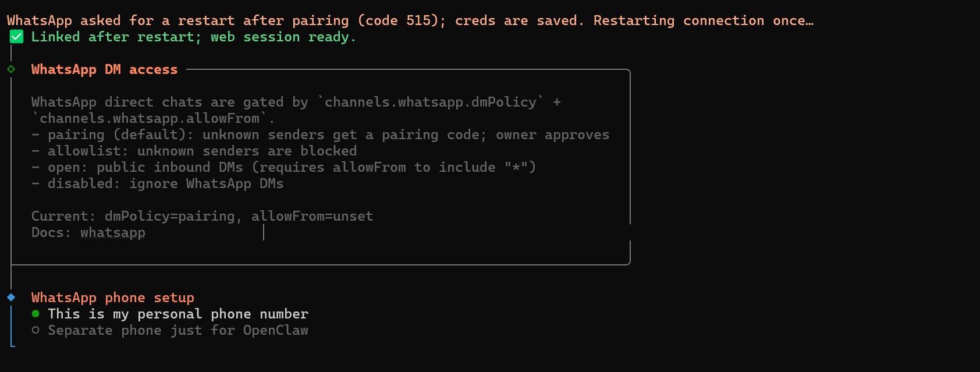Viewport: 980px width, 372px height.
Task: Choose "This is my personal phone number" label
Action: point(178,314)
